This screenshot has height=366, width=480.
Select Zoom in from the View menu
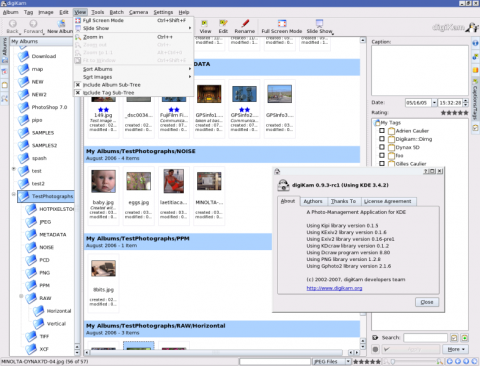coord(134,37)
